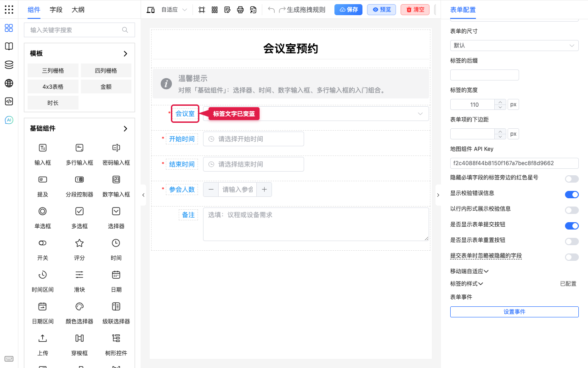588x368 pixels.
Task: Toggle 隐藏必填字段的标签旁边的红色星号 switch
Action: [572, 179]
